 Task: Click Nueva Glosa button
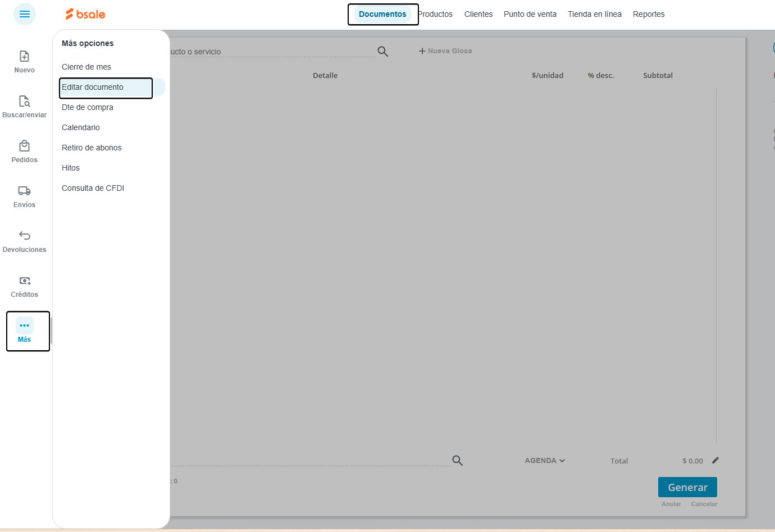click(445, 51)
